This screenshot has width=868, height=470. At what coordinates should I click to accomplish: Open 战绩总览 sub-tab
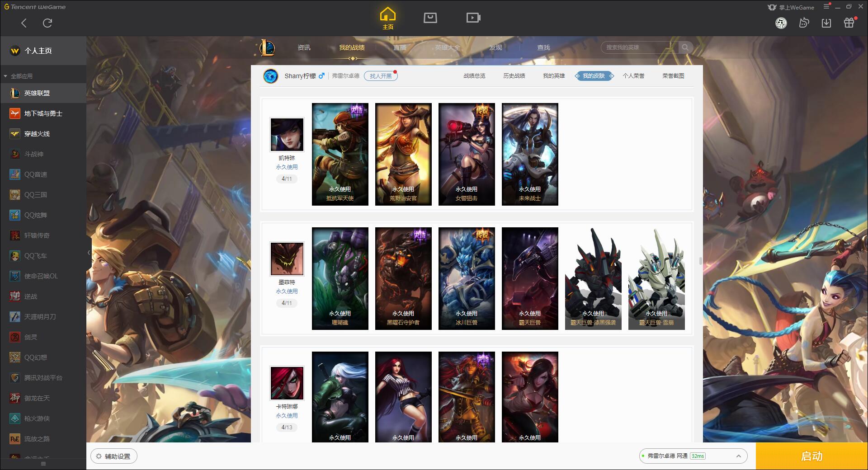474,76
